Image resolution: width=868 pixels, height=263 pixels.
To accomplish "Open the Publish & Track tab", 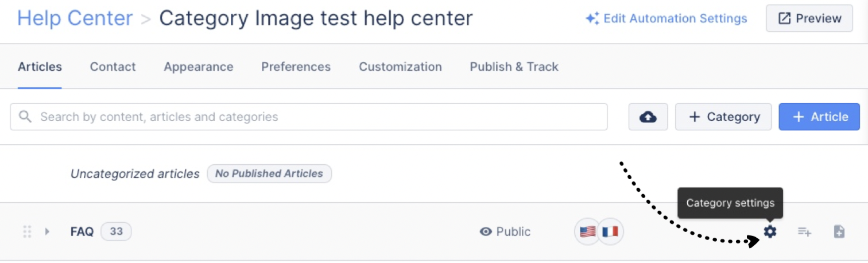I will click(x=514, y=67).
